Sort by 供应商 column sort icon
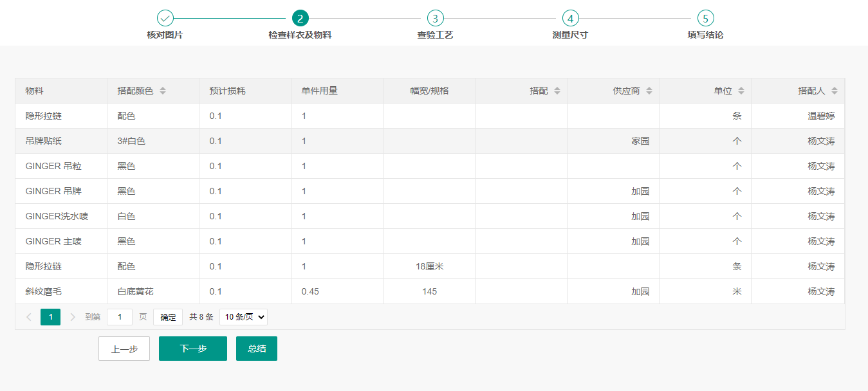Viewport: 868px width, 391px height. (649, 91)
